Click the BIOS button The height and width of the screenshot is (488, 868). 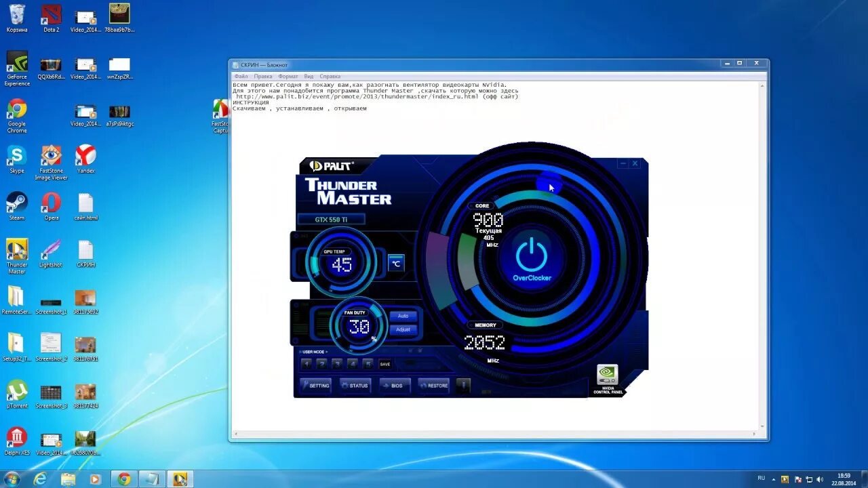tap(395, 386)
